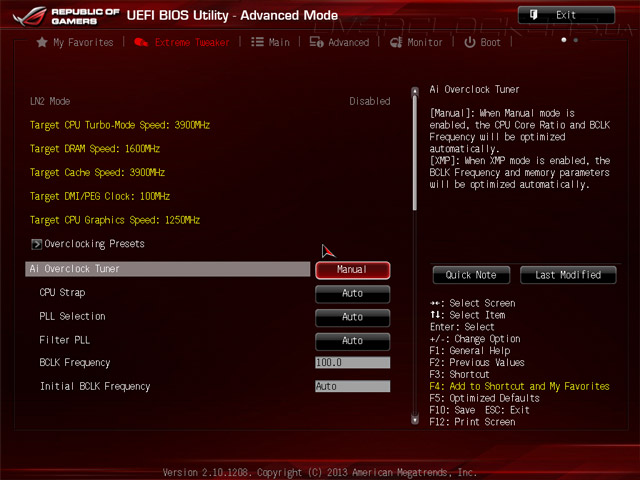
Task: Select the BCLK Frequency label
Action: (x=75, y=363)
